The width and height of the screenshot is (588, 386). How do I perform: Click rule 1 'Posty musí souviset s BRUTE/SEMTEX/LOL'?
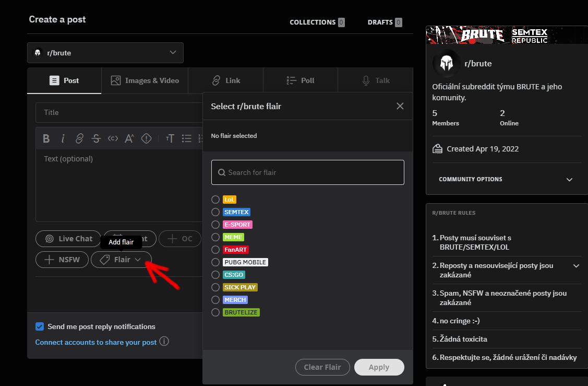pyautogui.click(x=475, y=242)
